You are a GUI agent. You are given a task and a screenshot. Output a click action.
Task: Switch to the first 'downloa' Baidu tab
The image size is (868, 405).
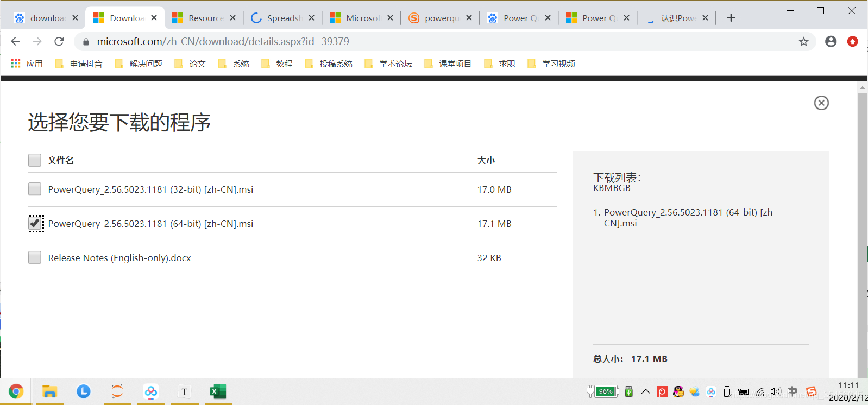(46, 18)
